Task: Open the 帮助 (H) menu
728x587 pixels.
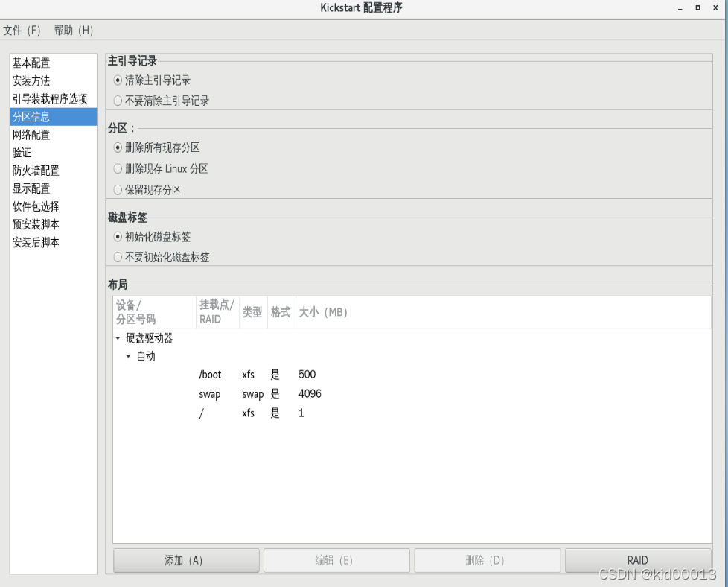Action: (x=74, y=31)
